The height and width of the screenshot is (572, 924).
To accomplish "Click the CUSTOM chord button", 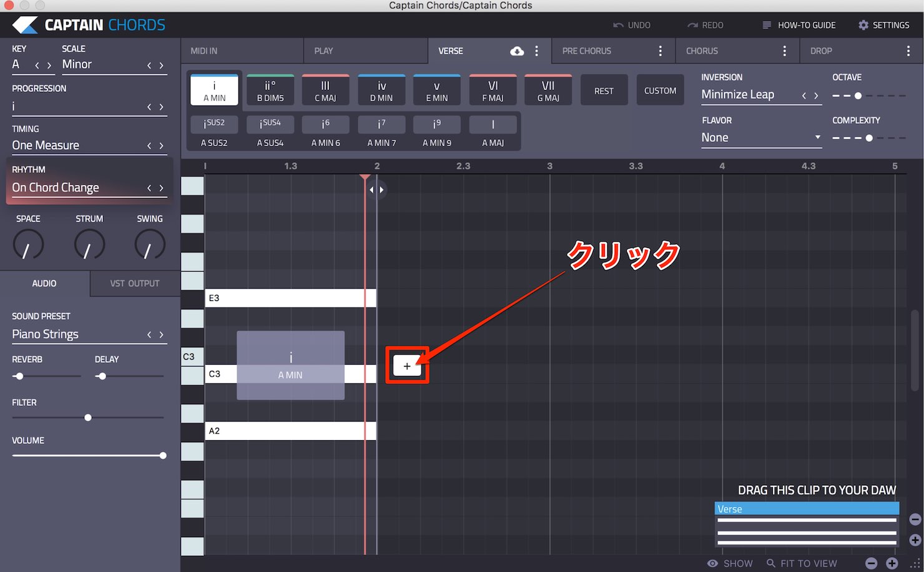I will pos(660,91).
